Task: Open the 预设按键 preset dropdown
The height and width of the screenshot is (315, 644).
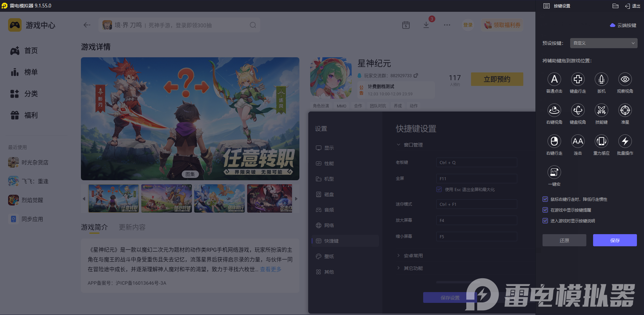Action: tap(603, 43)
